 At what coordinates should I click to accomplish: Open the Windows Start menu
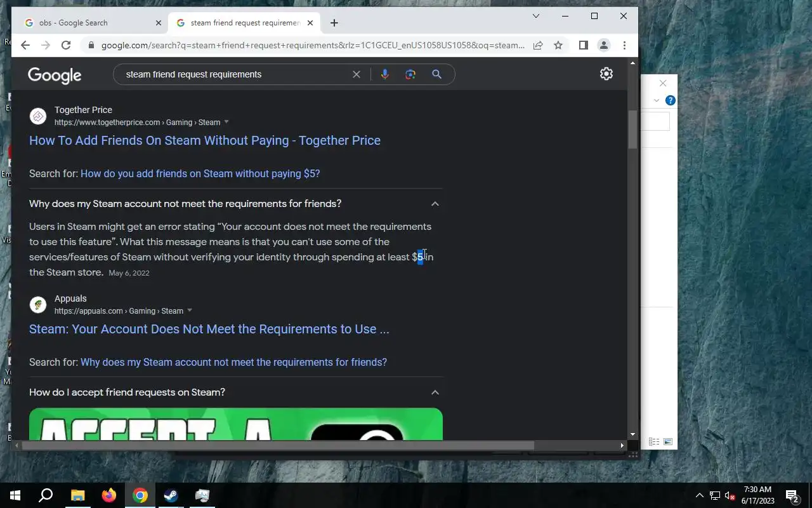(15, 495)
